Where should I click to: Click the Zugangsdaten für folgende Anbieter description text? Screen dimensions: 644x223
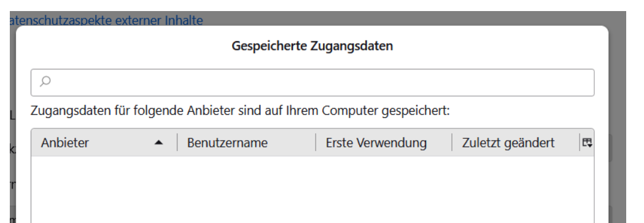pos(240,111)
